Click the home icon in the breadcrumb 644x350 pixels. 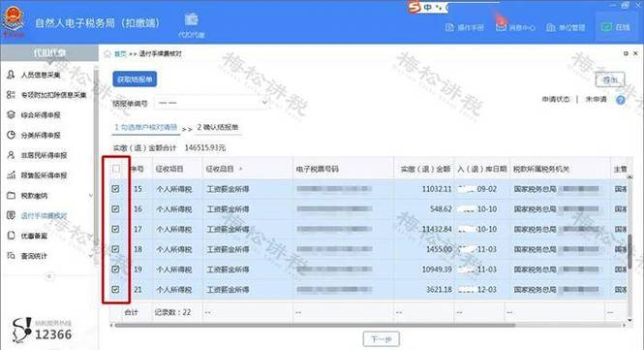[107, 54]
